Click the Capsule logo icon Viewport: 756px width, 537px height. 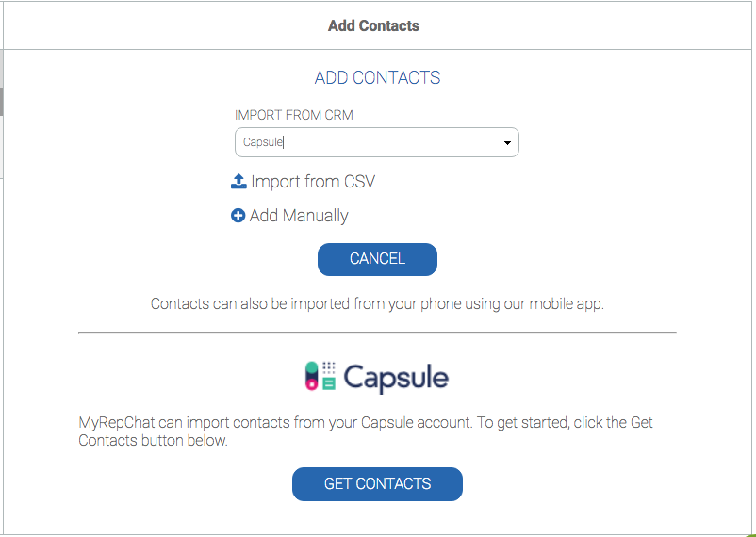[320, 377]
